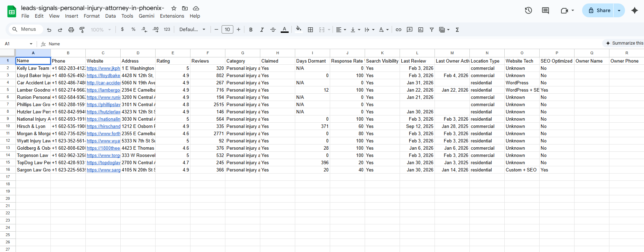Click the create a filter funnel icon
The width and height of the screenshot is (644, 252).
pos(432,30)
